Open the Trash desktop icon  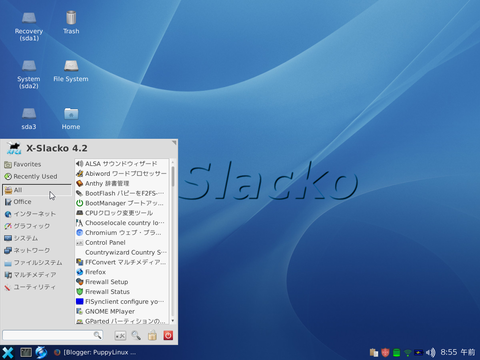coord(71,23)
